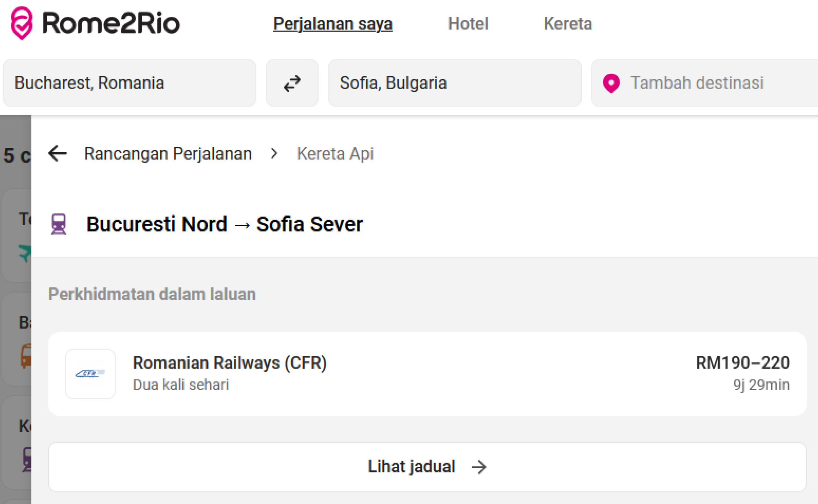This screenshot has width=818, height=504.
Task: Swap origin and destination with arrows icon
Action: click(x=292, y=83)
